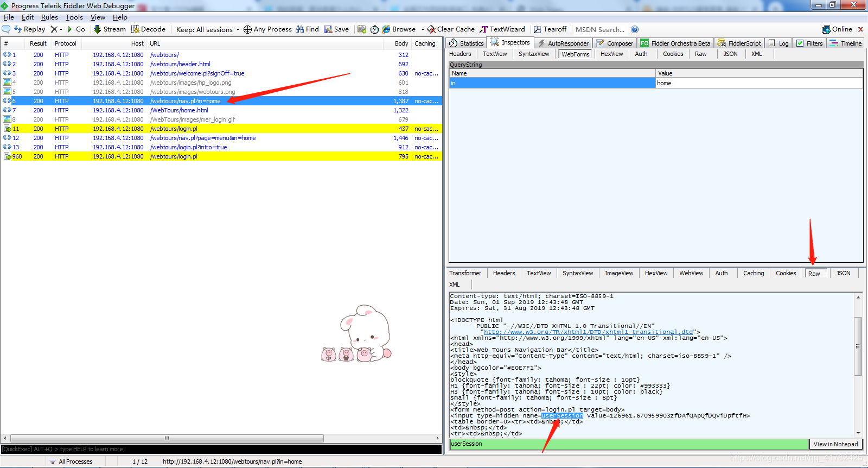Open the View menu
The width and height of the screenshot is (868, 468).
[x=98, y=17]
